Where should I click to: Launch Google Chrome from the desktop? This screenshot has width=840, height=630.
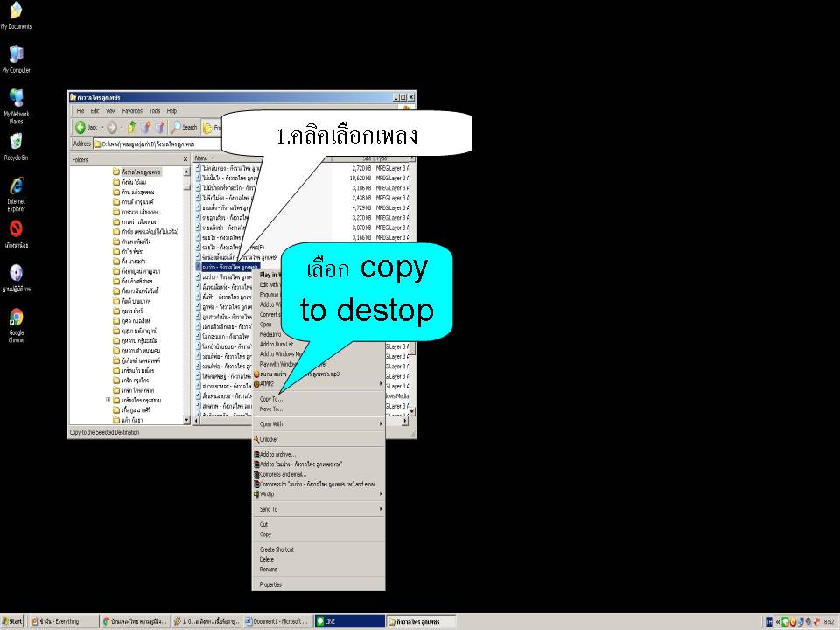coord(16,325)
